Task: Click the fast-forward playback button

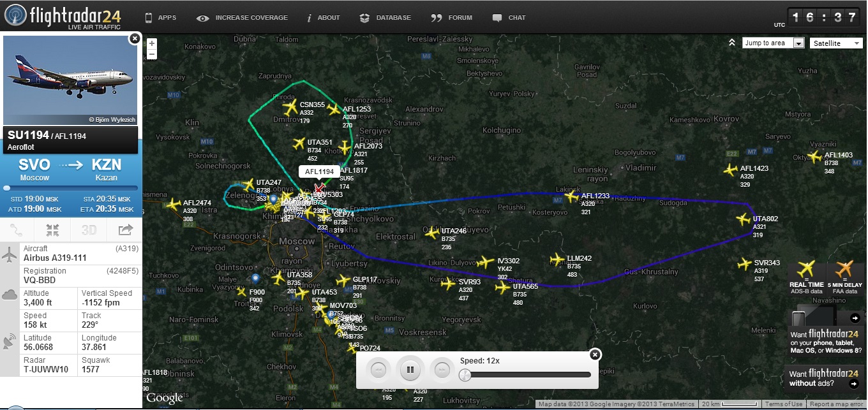Action: (442, 369)
